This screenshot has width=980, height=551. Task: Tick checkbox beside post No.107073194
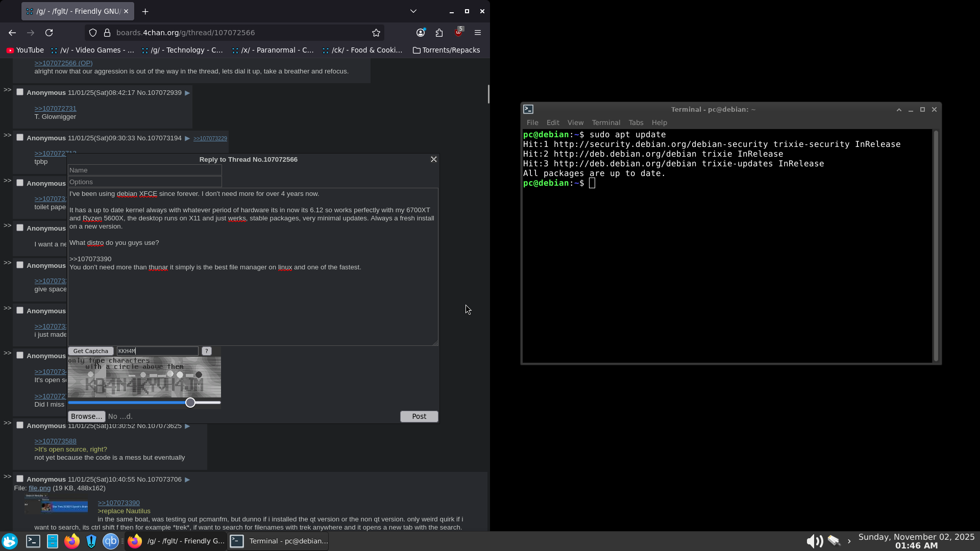click(x=20, y=138)
